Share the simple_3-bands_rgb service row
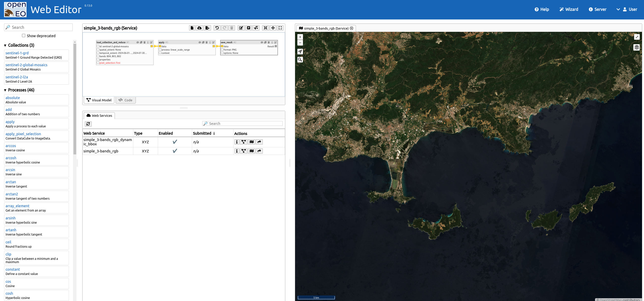 click(259, 151)
